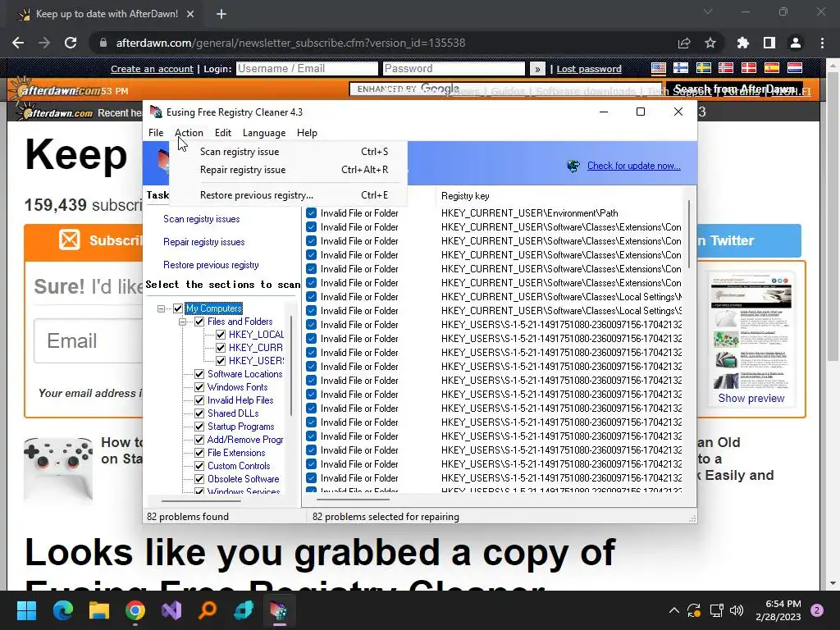Click the share page icon in address bar
This screenshot has height=630, width=840.
pos(684,43)
